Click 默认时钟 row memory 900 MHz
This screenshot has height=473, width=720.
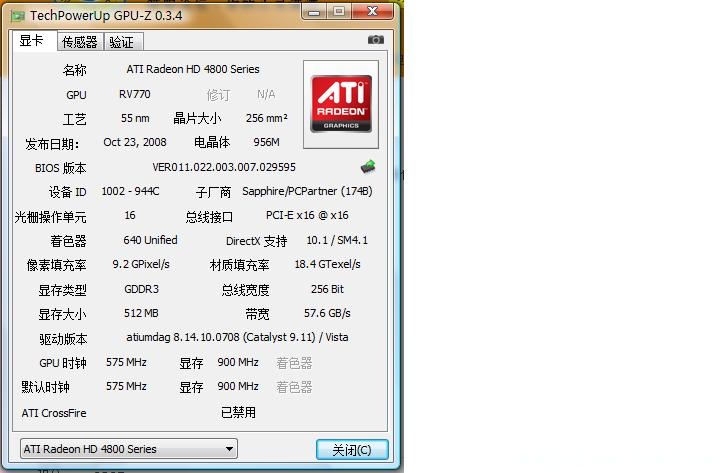238,386
